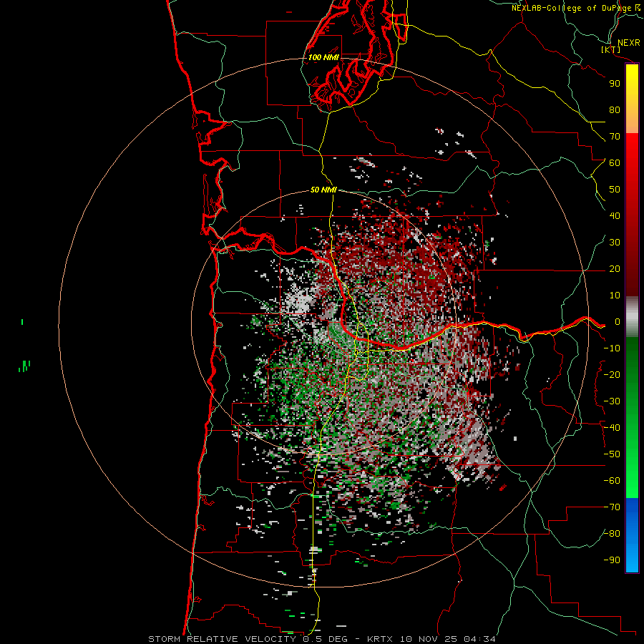This screenshot has height=644, width=644.
Task: Click the NEXLAB-College of DuPage watermark text
Action: 575,8
